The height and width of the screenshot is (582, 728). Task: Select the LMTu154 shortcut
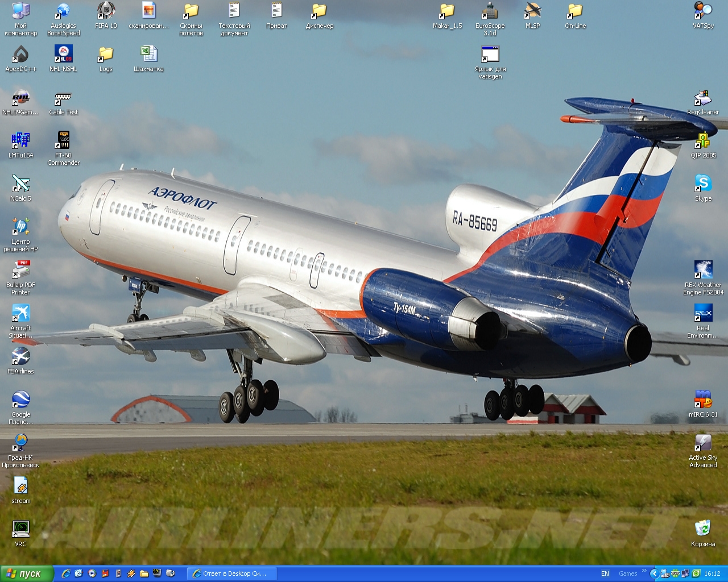click(21, 145)
